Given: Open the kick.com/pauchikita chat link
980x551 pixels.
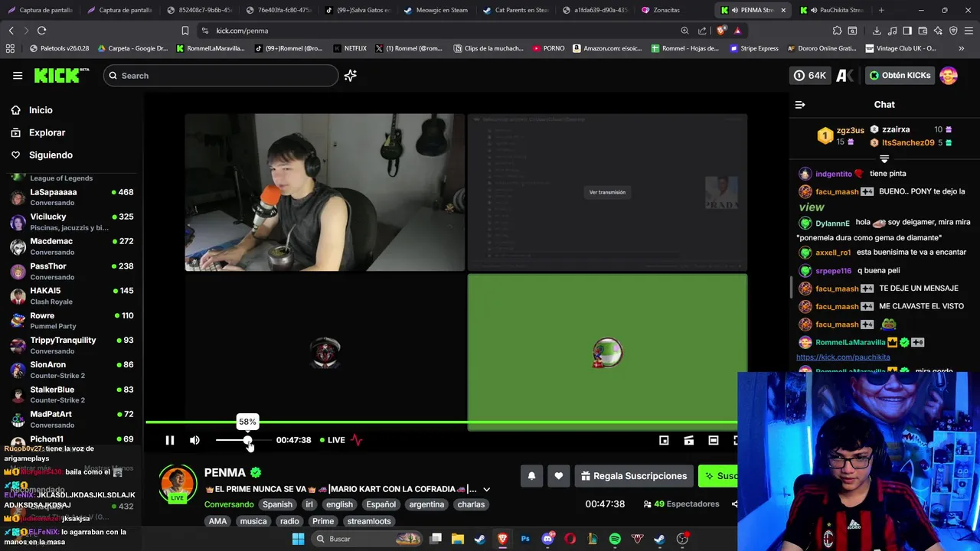Looking at the screenshot, I should [x=843, y=357].
